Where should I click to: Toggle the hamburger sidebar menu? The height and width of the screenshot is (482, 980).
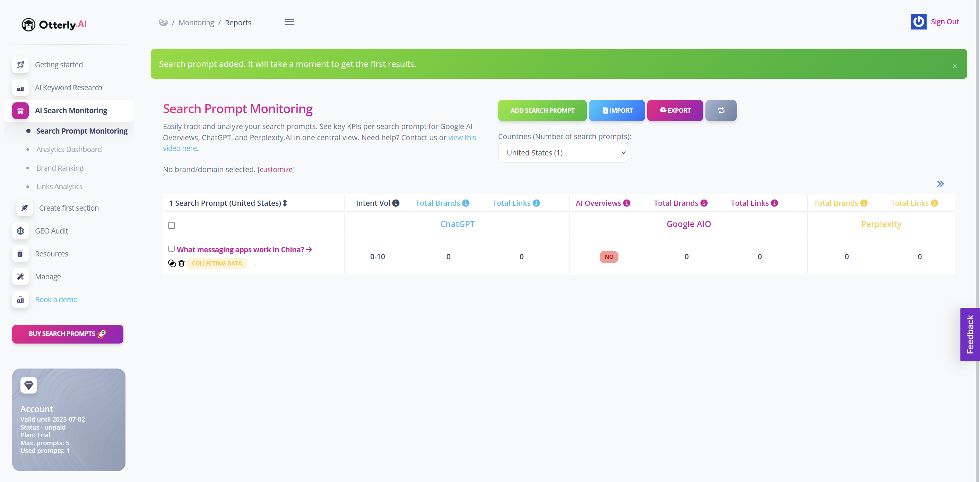(289, 22)
